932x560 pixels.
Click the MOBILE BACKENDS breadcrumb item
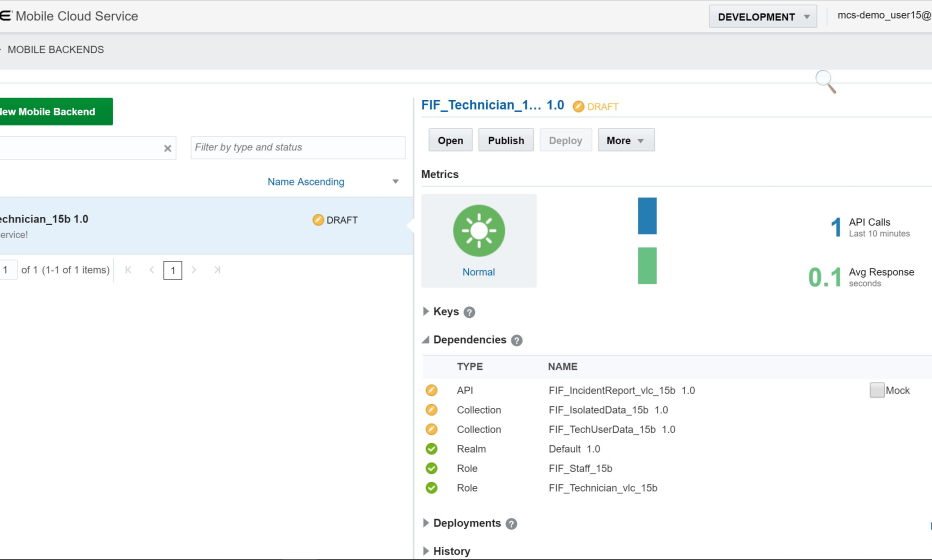pyautogui.click(x=56, y=49)
